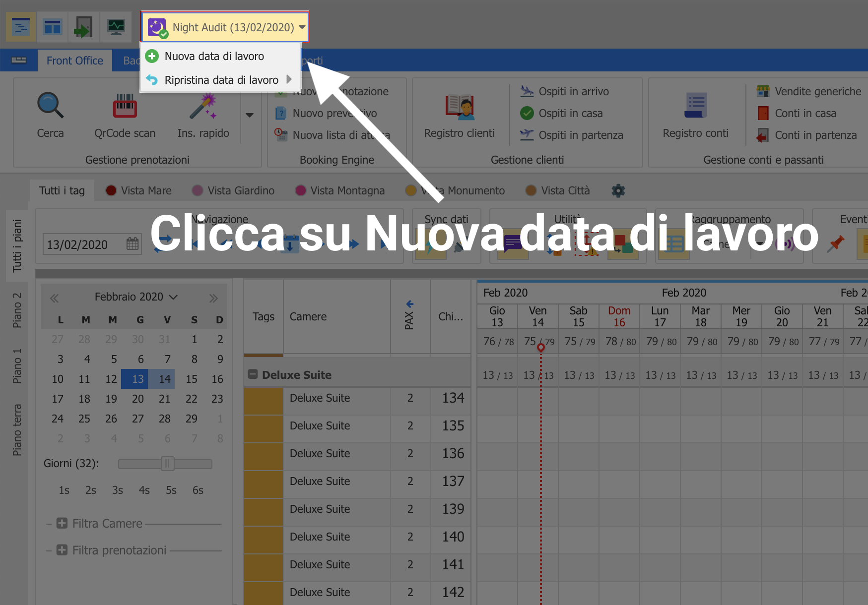Click the Gio 13 day header

coord(497,316)
